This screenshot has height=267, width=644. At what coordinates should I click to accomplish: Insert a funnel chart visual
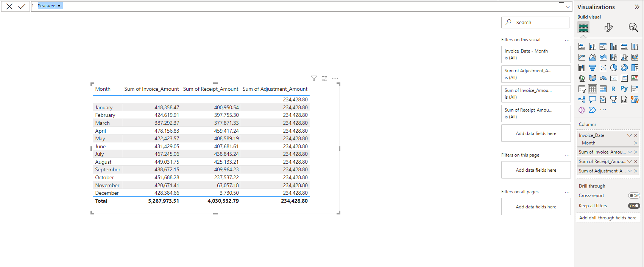(593, 68)
